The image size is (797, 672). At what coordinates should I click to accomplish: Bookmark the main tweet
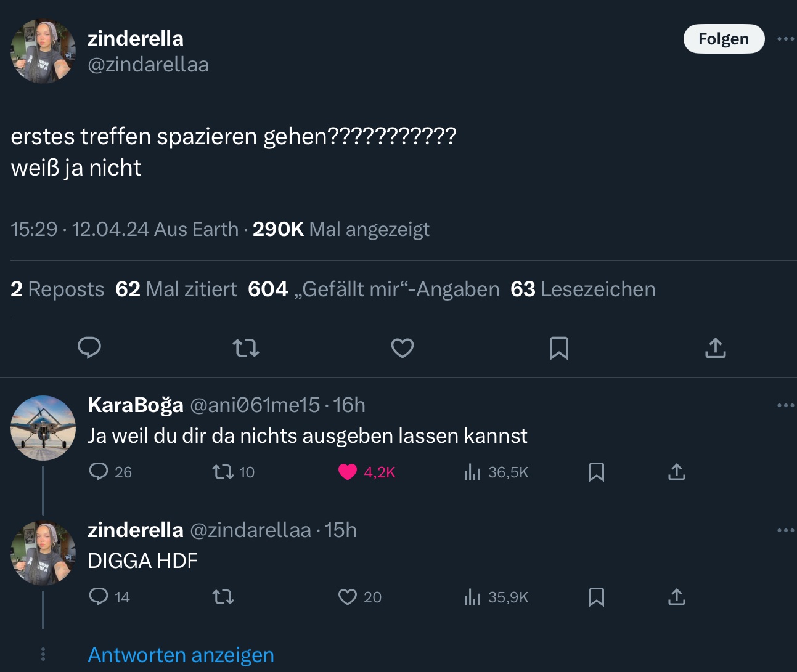[558, 348]
